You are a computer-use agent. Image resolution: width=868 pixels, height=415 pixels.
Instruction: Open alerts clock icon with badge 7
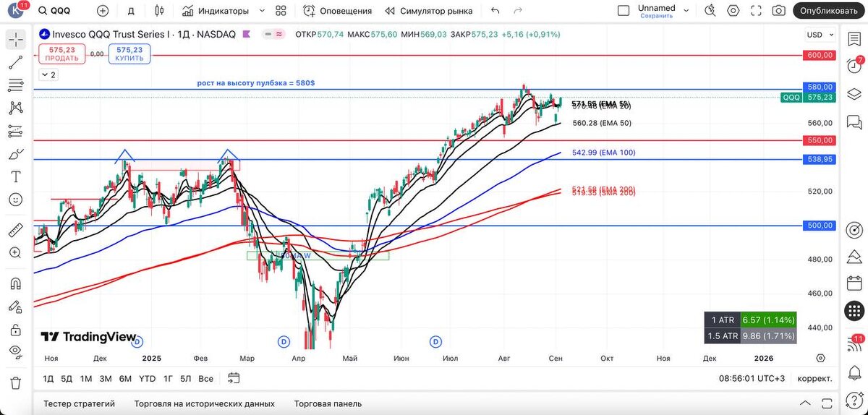(854, 67)
